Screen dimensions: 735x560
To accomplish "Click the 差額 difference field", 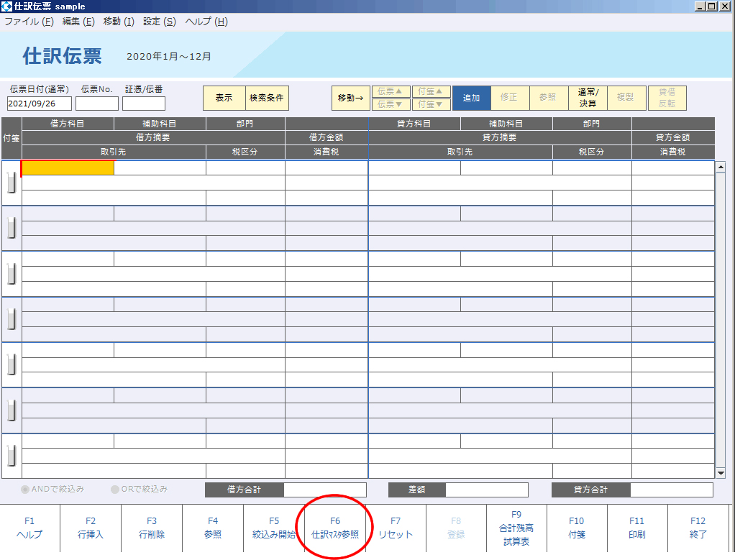I will 487,490.
